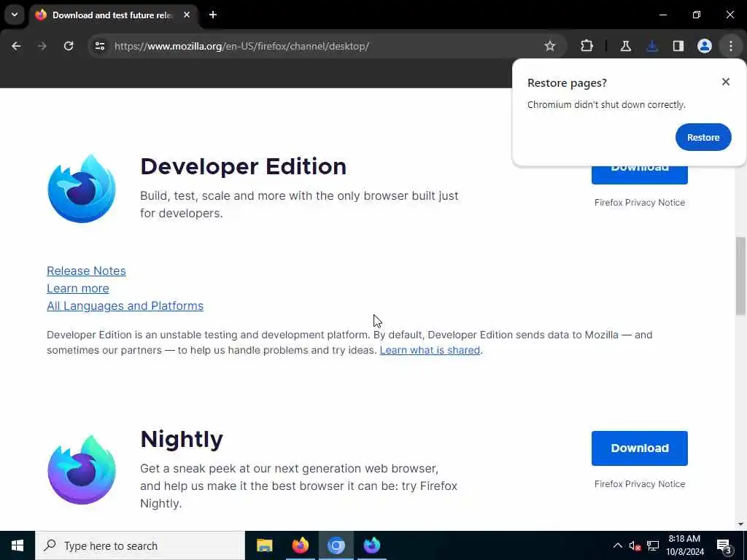Open the profile avatar menu
Viewport: 747px width, 560px height.
click(704, 46)
